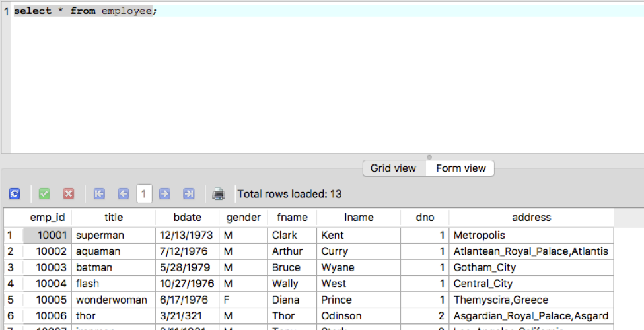Select first name Arthur cell

pyautogui.click(x=292, y=251)
